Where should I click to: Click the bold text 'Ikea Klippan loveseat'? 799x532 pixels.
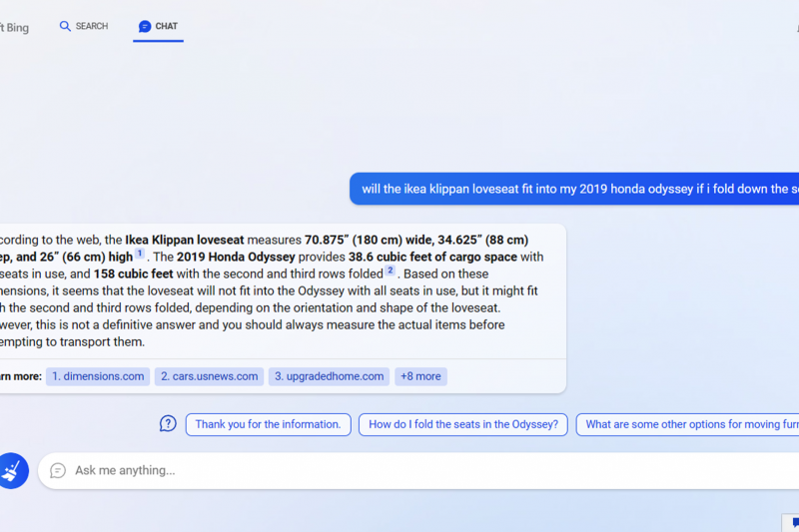pyautogui.click(x=185, y=240)
